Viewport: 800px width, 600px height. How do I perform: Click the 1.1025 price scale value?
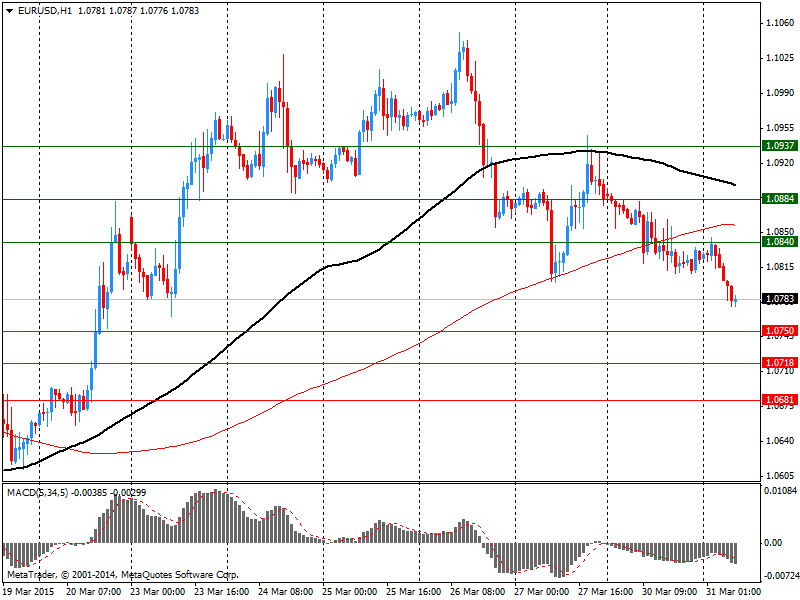(x=780, y=58)
